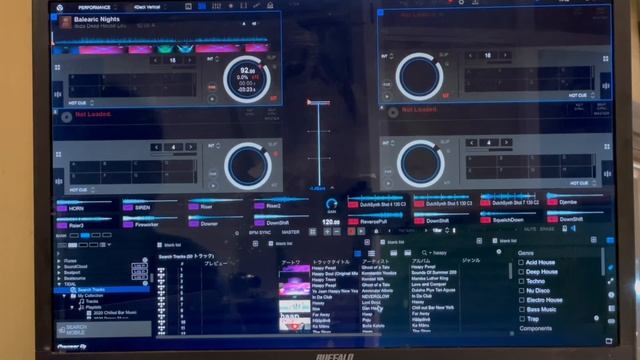The width and height of the screenshot is (640, 360).
Task: Check the Acid House genre checkbox
Action: point(521,262)
